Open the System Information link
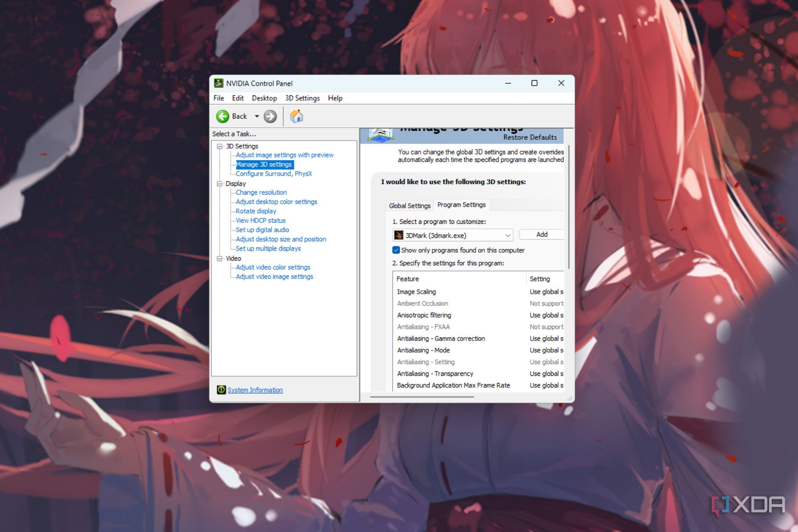Image resolution: width=798 pixels, height=532 pixels. coord(255,390)
